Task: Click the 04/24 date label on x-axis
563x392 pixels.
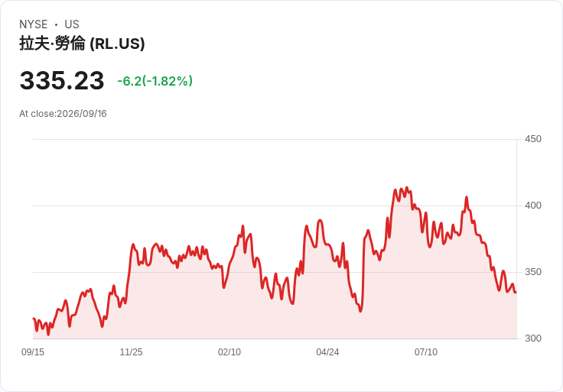Action: pyautogui.click(x=327, y=352)
